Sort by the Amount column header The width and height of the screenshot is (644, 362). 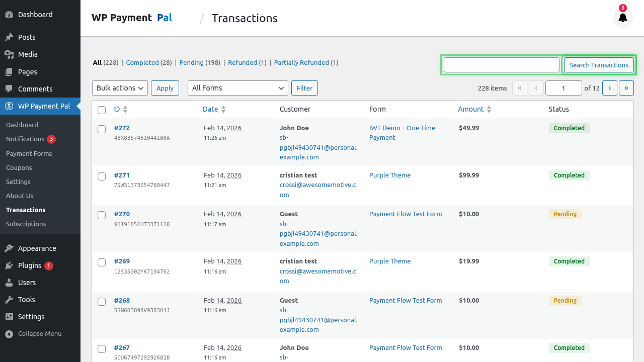[x=470, y=109]
